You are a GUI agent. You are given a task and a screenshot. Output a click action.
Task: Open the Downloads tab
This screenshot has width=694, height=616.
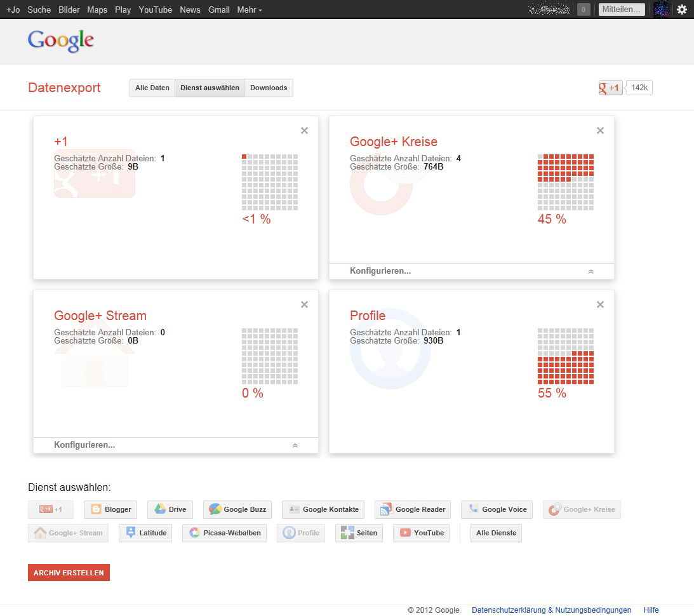pyautogui.click(x=269, y=88)
